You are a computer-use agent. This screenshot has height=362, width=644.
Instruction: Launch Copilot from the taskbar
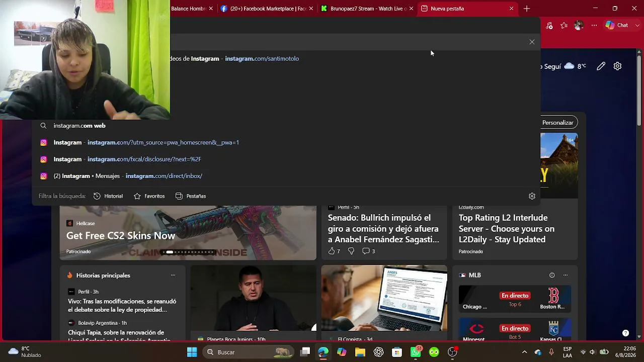(x=342, y=352)
